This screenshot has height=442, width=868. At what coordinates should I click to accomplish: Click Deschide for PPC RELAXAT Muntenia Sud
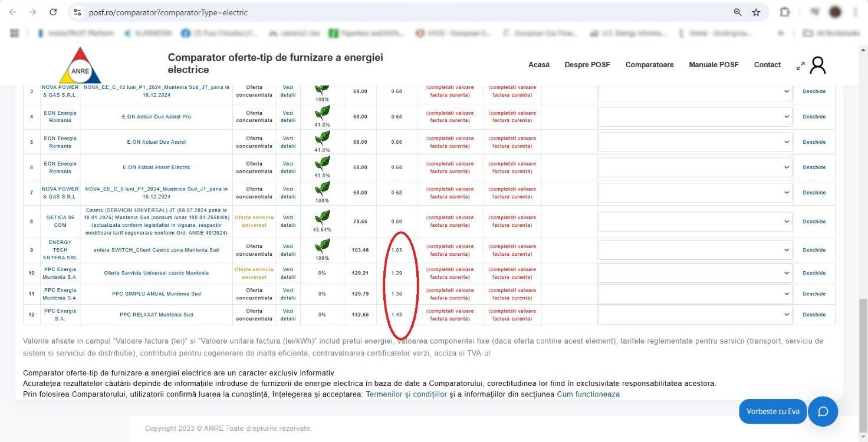(814, 315)
